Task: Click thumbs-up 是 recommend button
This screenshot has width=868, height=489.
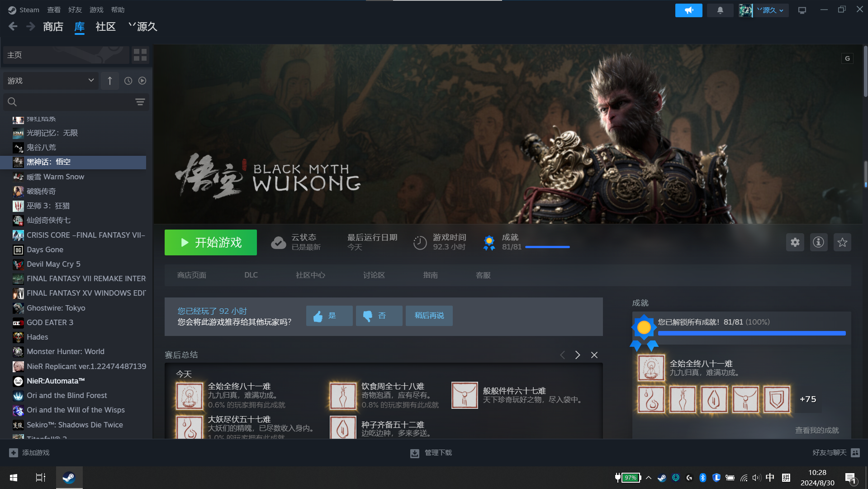Action: (329, 316)
